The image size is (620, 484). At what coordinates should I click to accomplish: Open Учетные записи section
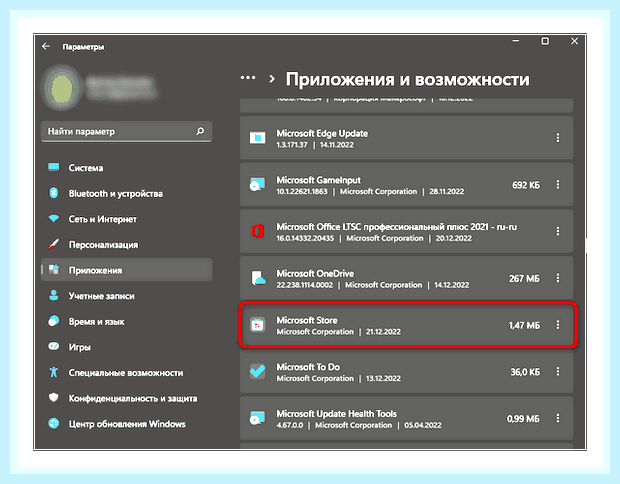[127, 296]
